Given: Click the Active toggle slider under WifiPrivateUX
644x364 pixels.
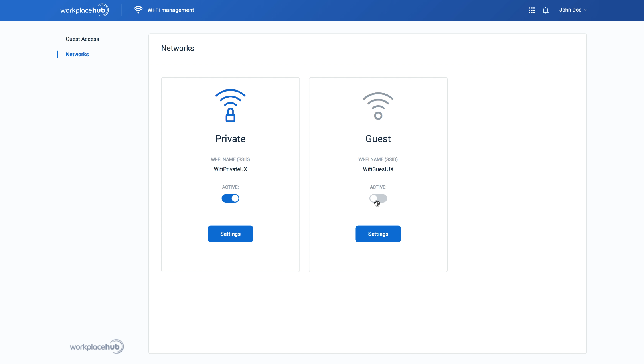Looking at the screenshot, I should coord(230,198).
